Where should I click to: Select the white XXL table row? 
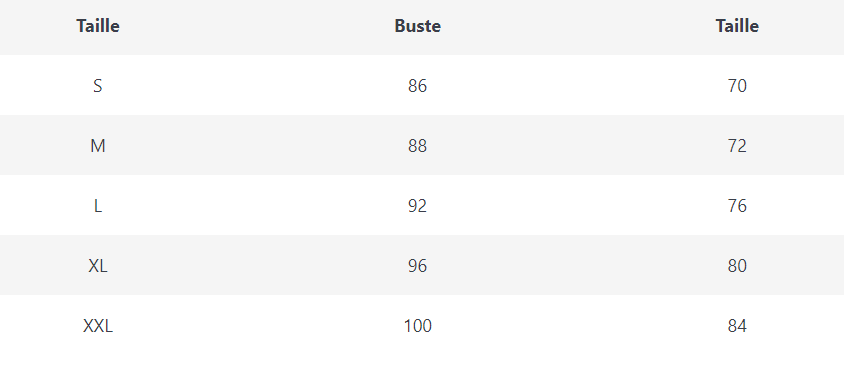tap(422, 325)
